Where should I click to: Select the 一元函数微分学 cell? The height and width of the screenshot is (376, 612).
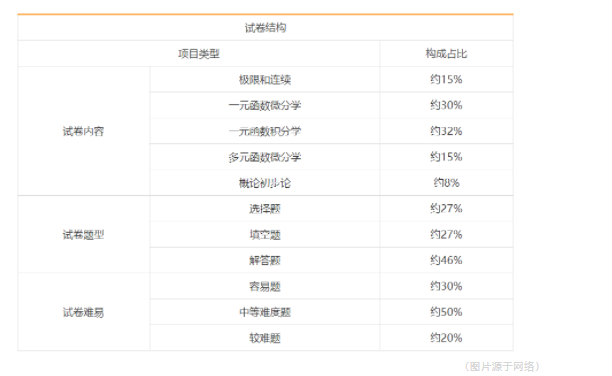265,105
